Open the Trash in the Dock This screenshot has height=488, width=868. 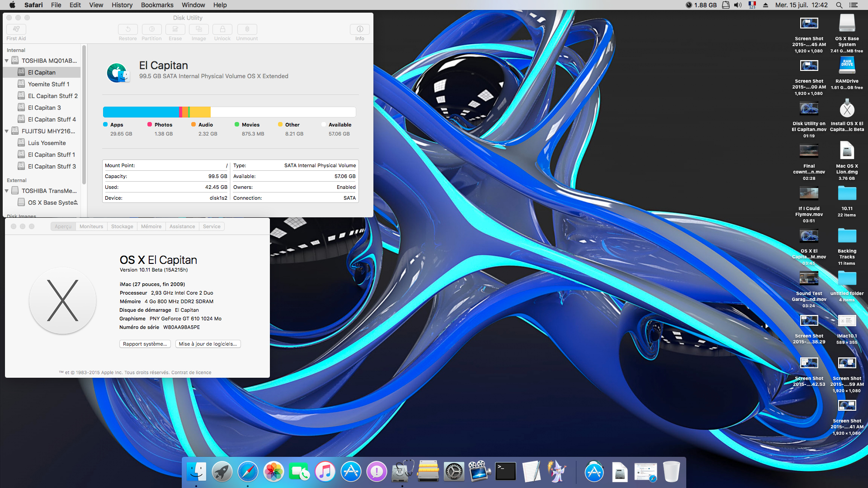click(671, 472)
